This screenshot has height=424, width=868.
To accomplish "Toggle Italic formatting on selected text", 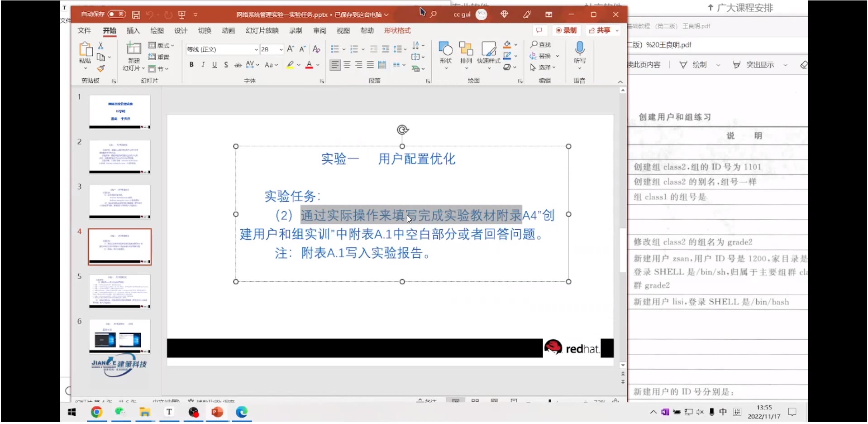I will tap(203, 65).
